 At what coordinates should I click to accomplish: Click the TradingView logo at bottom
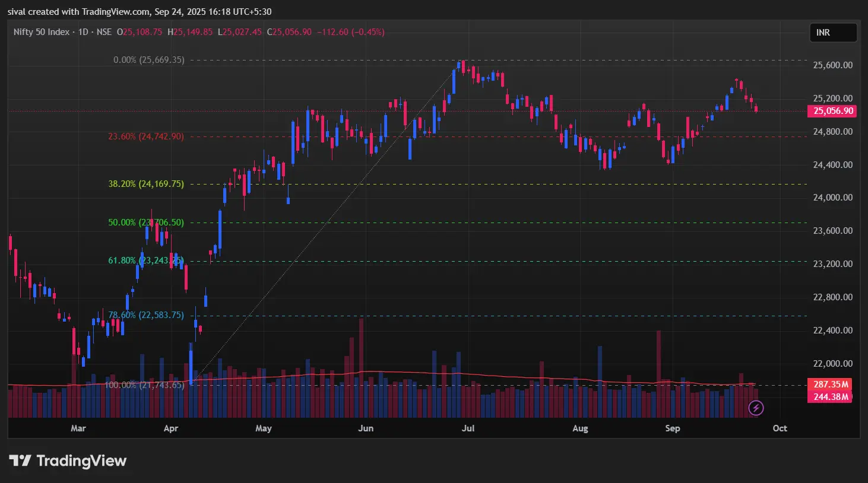pyautogui.click(x=68, y=461)
